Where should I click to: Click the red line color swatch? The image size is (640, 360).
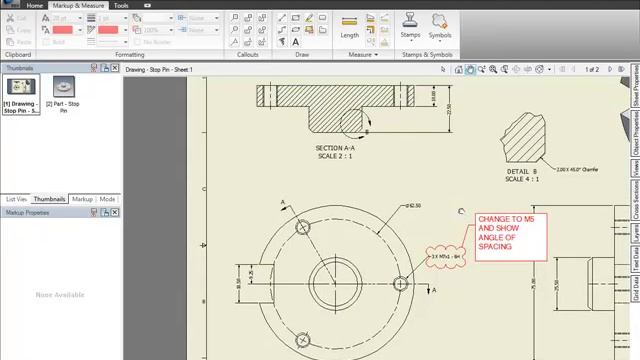108,30
